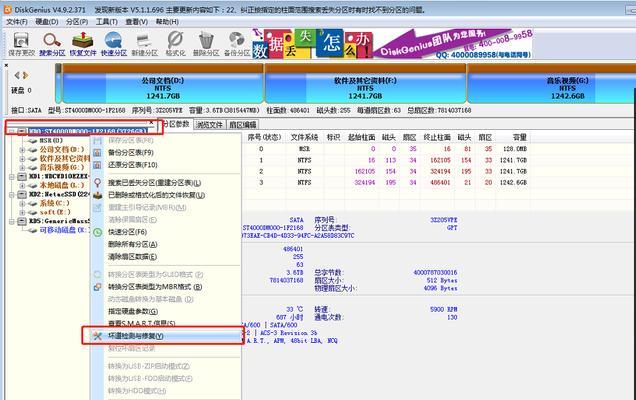This screenshot has width=636, height=400.
Task: Select 可移动磁盘 removable drive in tree
Action: point(63,230)
